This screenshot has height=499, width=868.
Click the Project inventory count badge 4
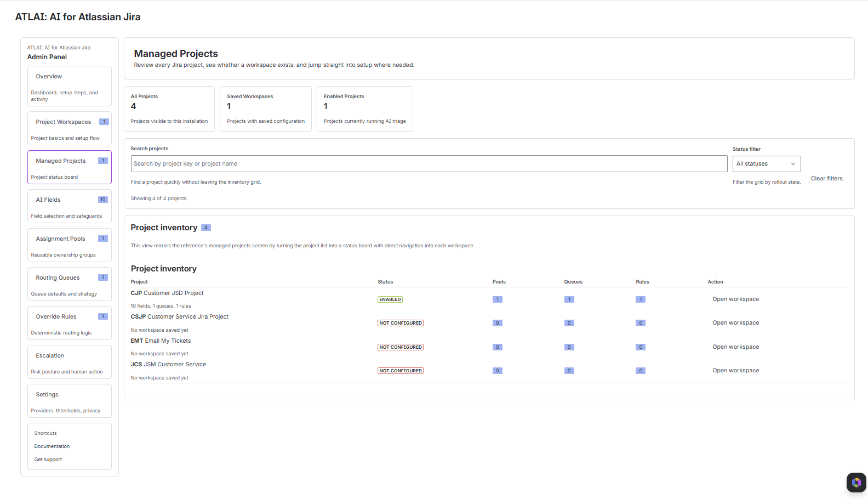[x=206, y=228]
